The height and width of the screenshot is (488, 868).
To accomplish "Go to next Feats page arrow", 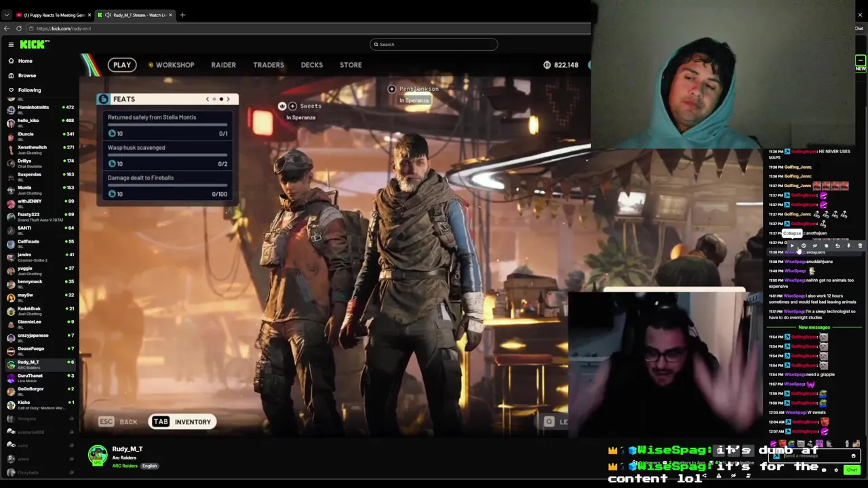I will (228, 99).
